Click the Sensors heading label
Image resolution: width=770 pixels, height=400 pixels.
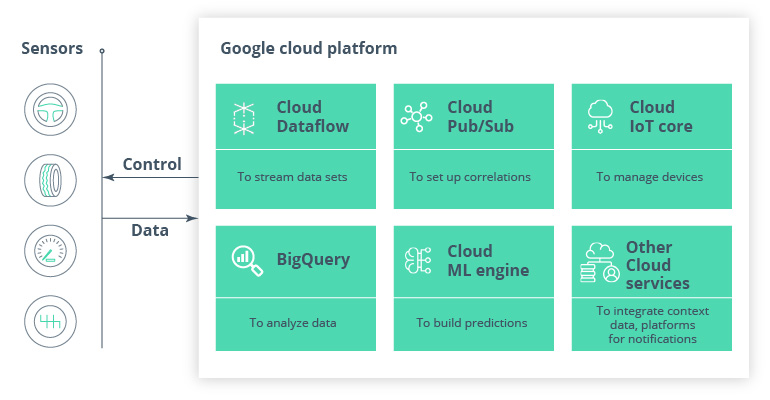[x=52, y=48]
